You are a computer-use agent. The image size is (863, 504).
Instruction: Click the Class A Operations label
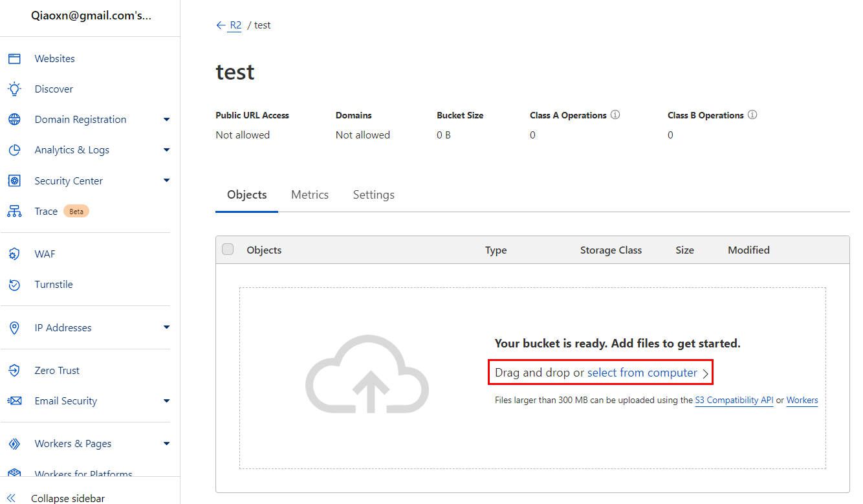(568, 115)
